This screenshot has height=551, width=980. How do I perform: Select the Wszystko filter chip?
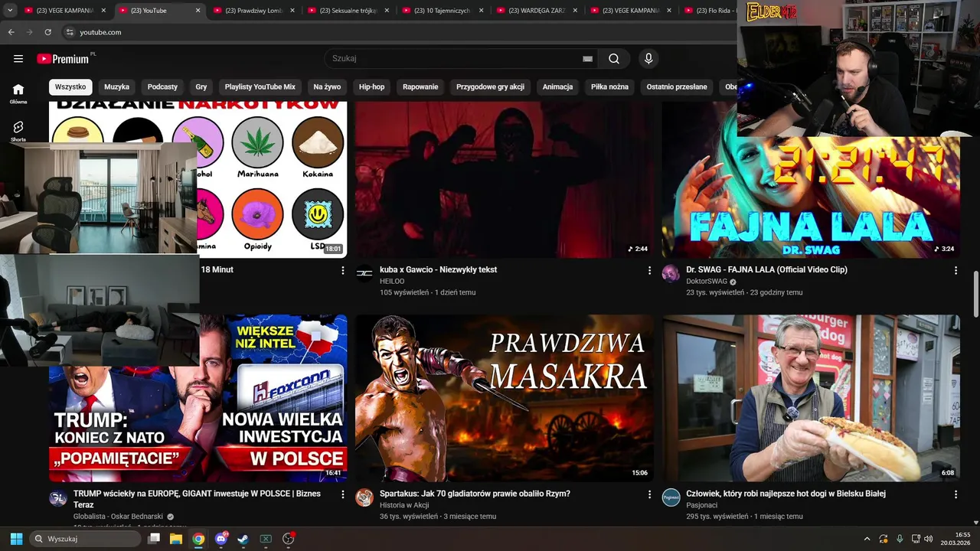70,87
